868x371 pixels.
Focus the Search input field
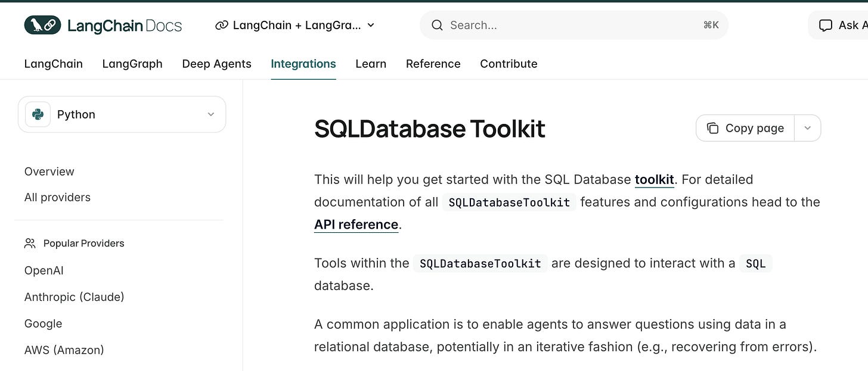click(x=572, y=25)
